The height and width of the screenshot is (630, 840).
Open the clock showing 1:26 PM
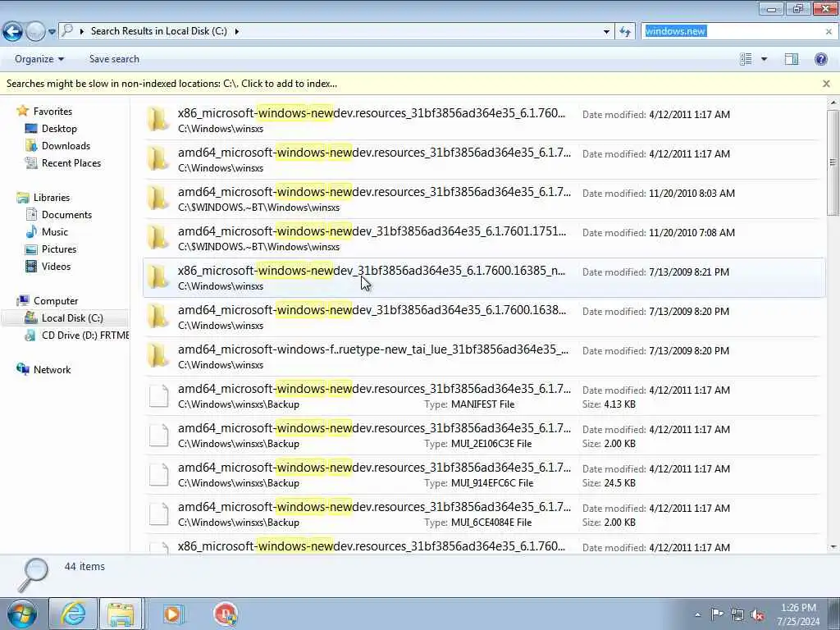click(798, 614)
